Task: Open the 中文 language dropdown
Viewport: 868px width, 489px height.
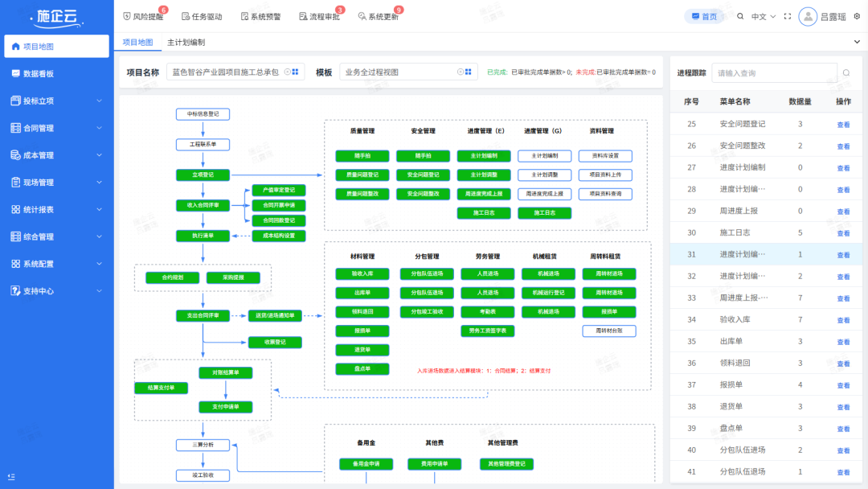Action: coord(764,17)
